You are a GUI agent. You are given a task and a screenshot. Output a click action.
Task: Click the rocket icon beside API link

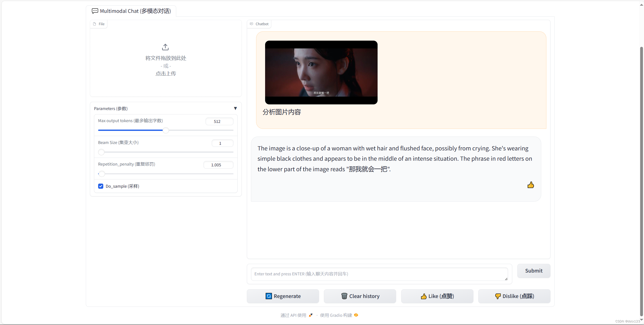311,315
